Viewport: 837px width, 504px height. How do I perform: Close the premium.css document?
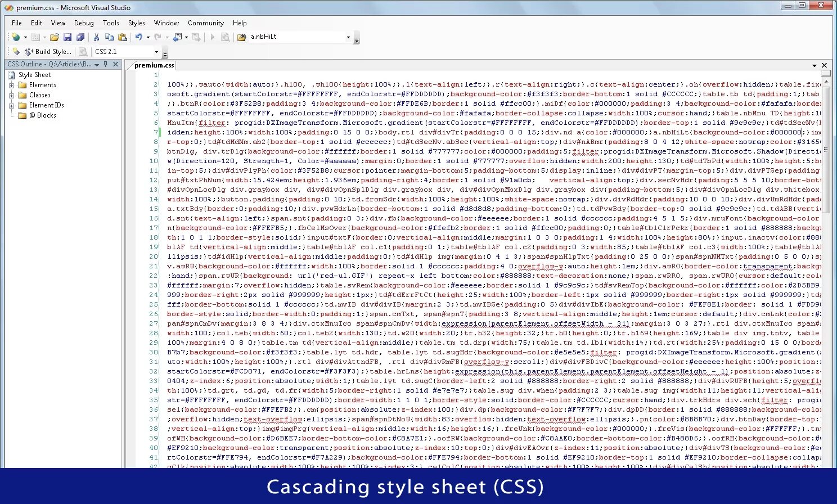[x=824, y=65]
